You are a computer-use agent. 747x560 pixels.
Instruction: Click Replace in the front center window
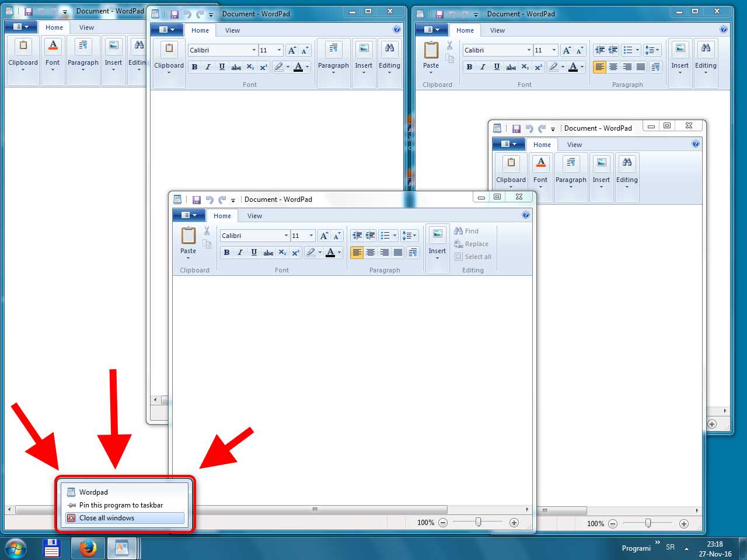pos(471,244)
